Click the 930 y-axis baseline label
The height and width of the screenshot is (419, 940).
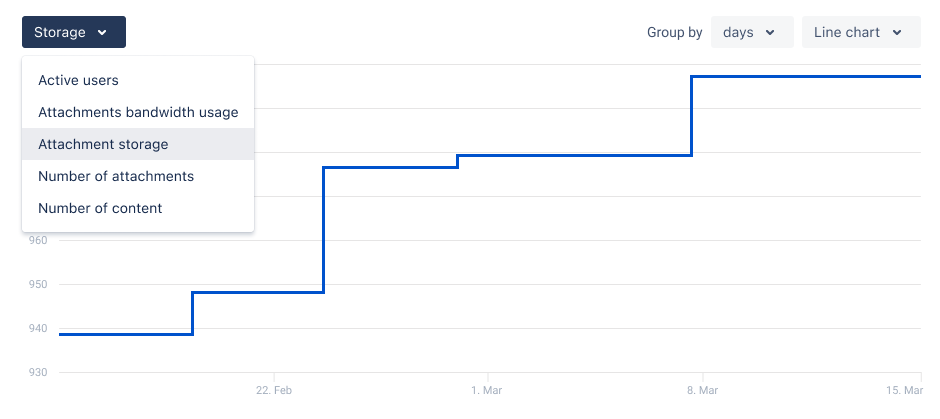(x=38, y=372)
